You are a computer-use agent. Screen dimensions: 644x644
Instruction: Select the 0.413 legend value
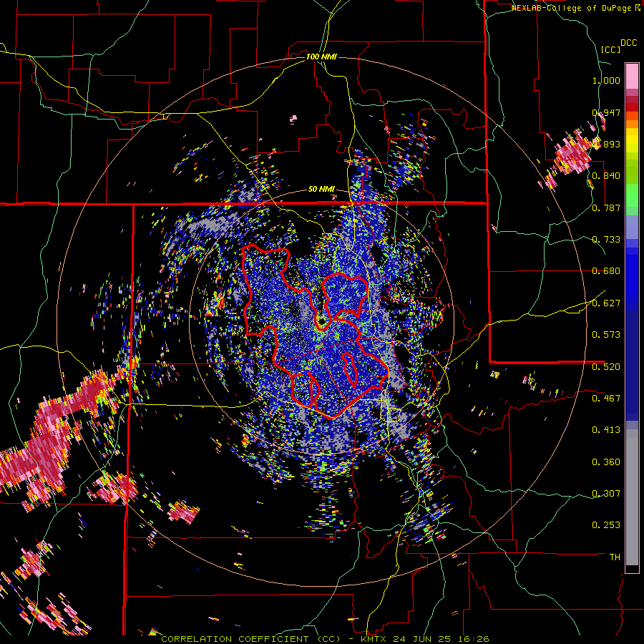[606, 430]
